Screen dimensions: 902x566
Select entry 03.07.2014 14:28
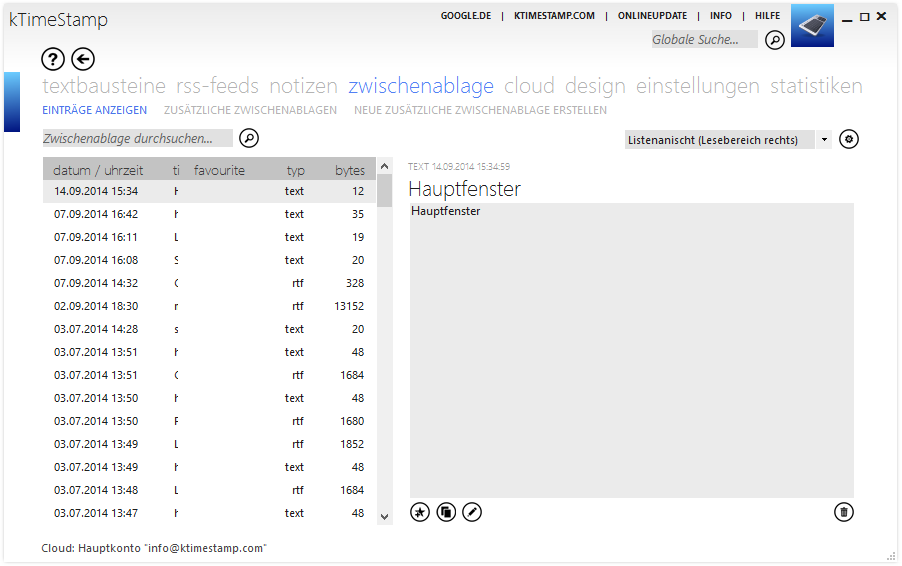pos(209,329)
